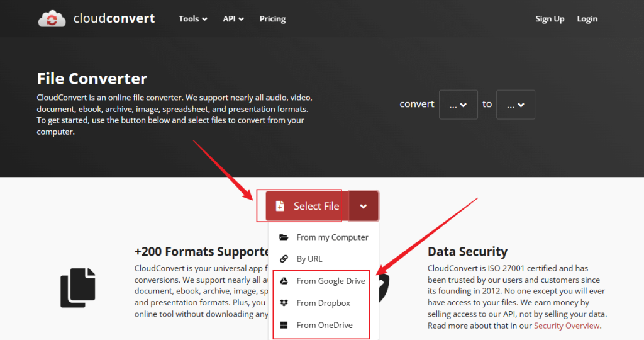Click the Data Security heading

point(467,251)
